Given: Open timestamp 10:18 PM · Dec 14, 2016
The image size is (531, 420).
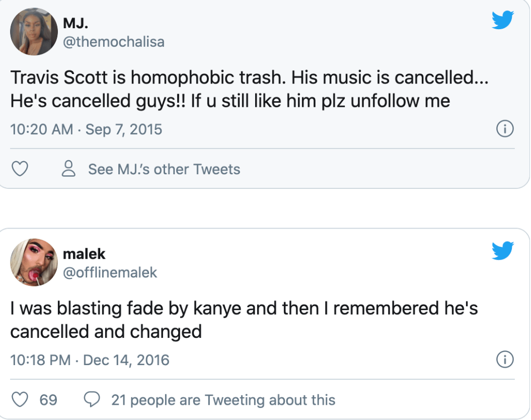Looking at the screenshot, I should 90,360.
